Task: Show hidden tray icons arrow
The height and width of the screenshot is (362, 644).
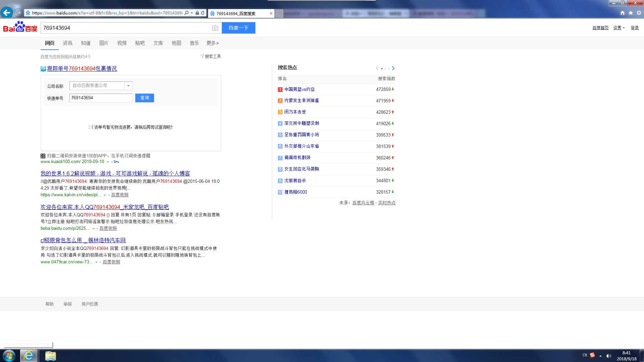Action: [x=600, y=356]
